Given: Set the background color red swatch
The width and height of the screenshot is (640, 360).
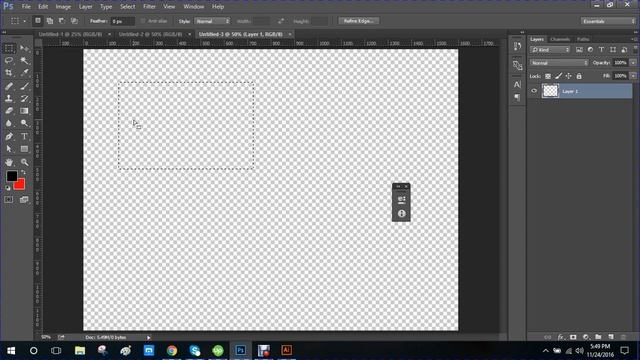Looking at the screenshot, I should 21,186.
